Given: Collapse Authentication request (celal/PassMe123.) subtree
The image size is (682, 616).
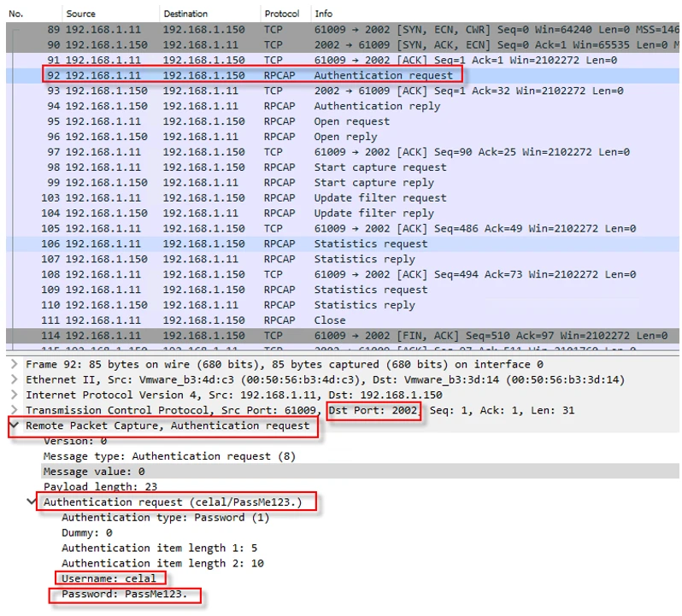Looking at the screenshot, I should pos(32,502).
